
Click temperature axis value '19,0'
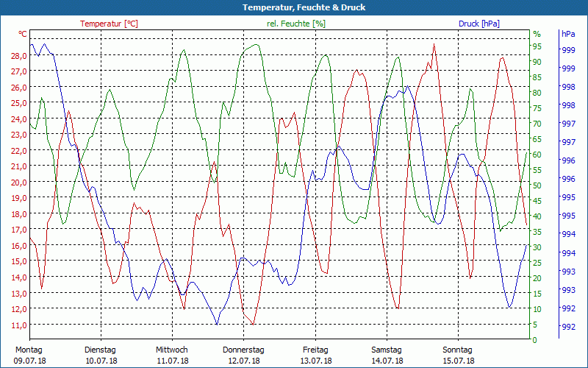tap(20, 198)
